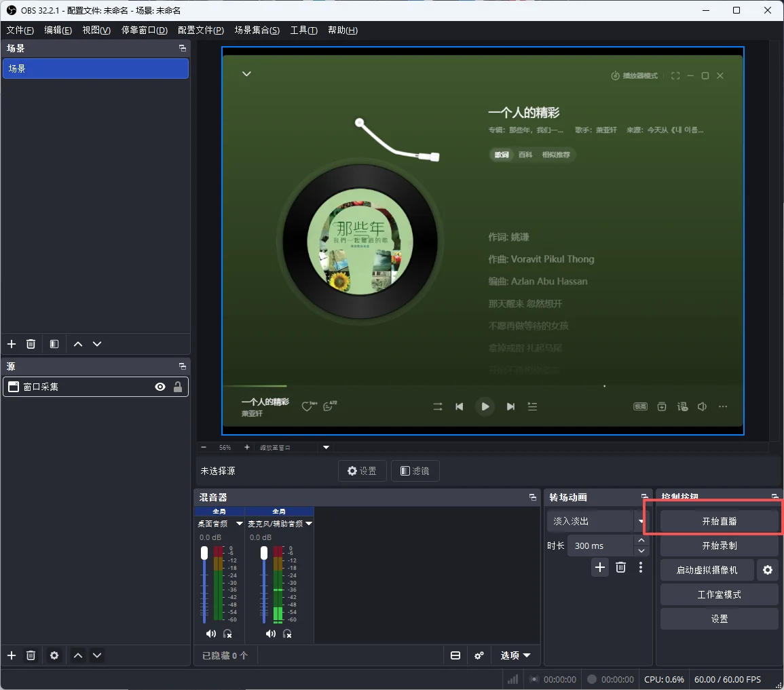The height and width of the screenshot is (690, 784).
Task: Select 场景 item in scenes list
Action: pos(96,69)
